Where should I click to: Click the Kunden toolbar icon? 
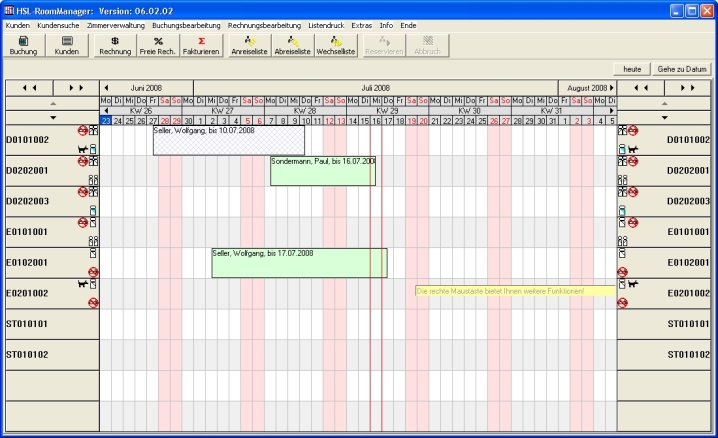pyautogui.click(x=67, y=44)
